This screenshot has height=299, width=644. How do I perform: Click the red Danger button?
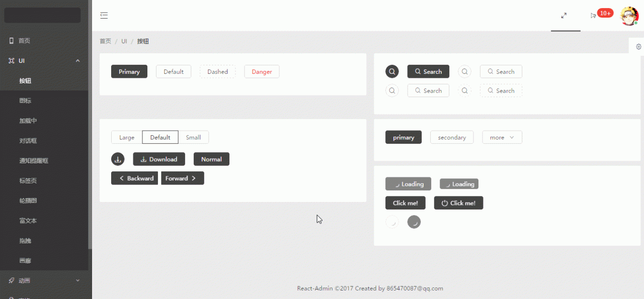coord(262,71)
